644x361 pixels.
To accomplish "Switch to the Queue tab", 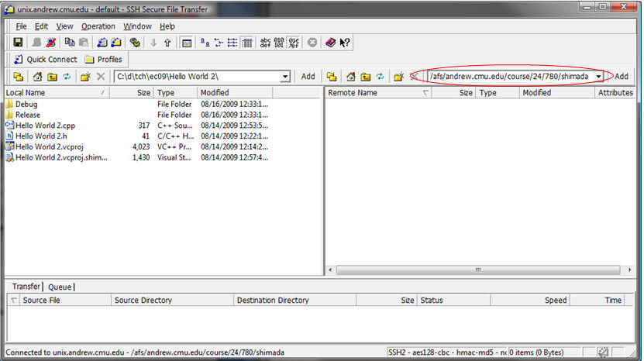I will 60,287.
